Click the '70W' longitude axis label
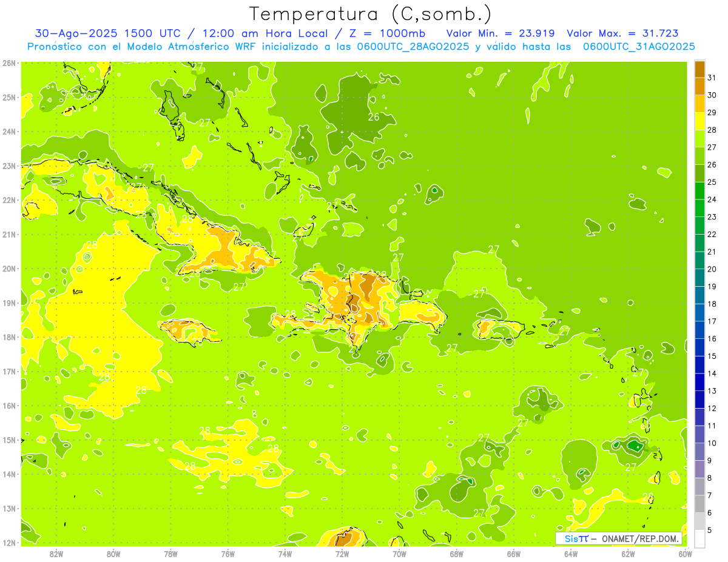 [x=399, y=554]
